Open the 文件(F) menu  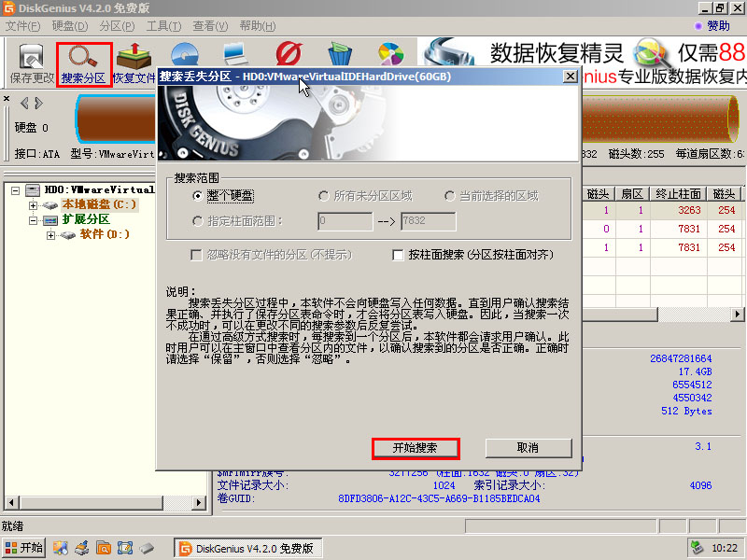22,26
